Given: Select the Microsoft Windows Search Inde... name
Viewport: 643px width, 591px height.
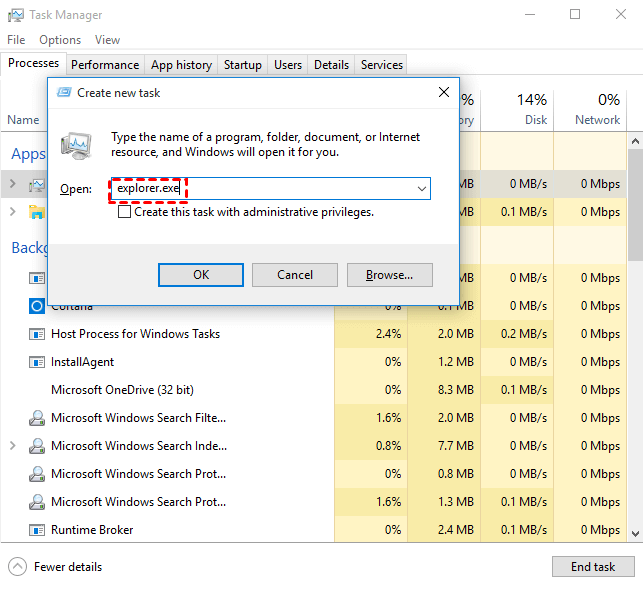Looking at the screenshot, I should tap(139, 446).
